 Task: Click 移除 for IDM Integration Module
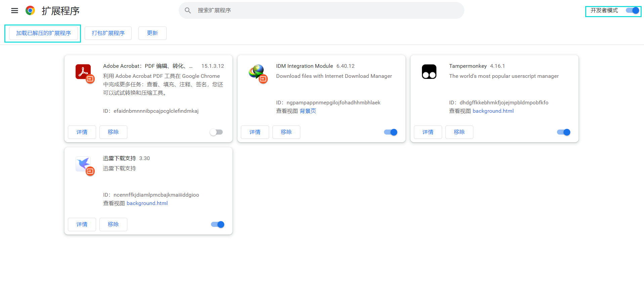(286, 132)
